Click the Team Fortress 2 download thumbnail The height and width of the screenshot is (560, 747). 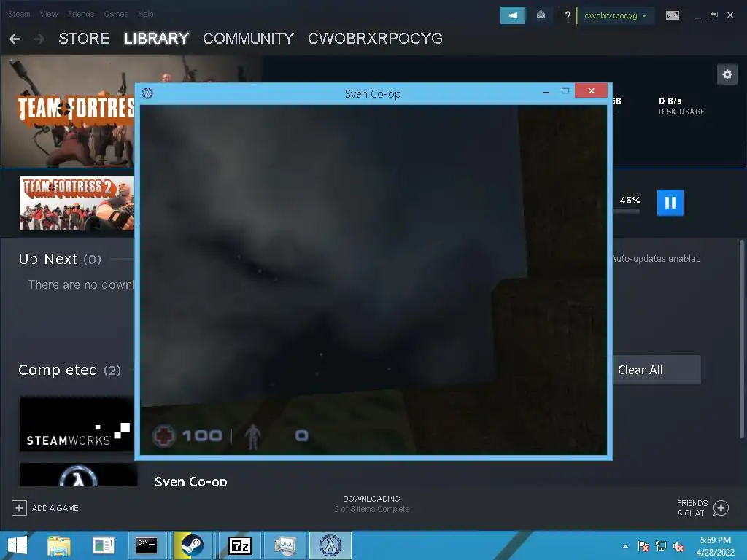[77, 203]
